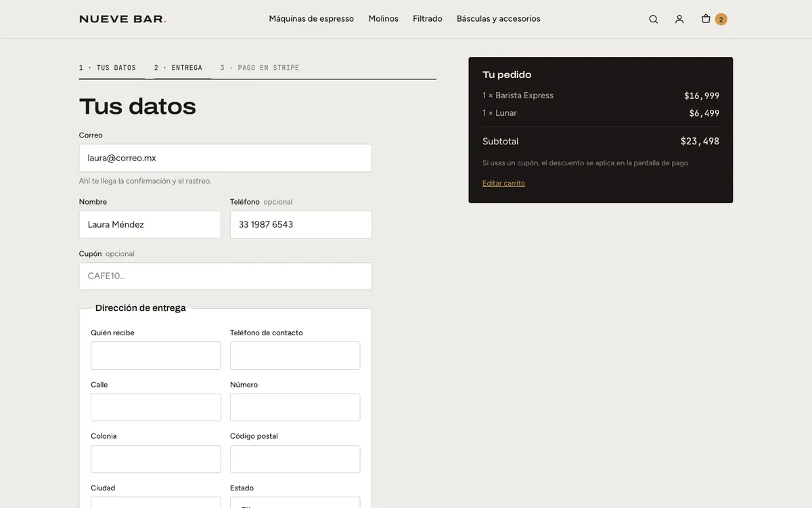The image size is (812, 508).
Task: Click the Lunar order line
Action: point(601,113)
